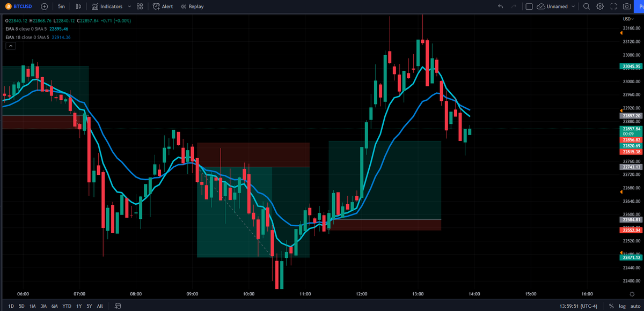This screenshot has width=644, height=311.
Task: Redo the last chart action
Action: pyautogui.click(x=514, y=6)
